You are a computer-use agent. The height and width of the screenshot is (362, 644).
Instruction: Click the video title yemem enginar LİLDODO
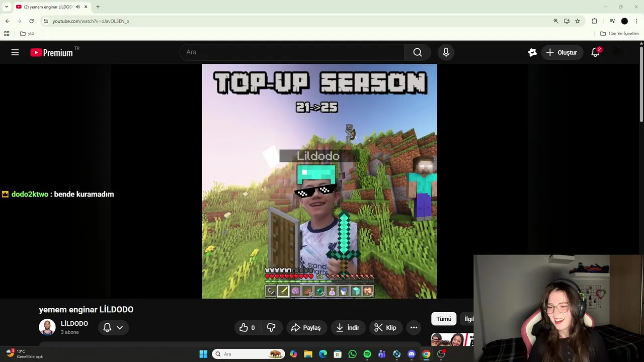click(86, 310)
